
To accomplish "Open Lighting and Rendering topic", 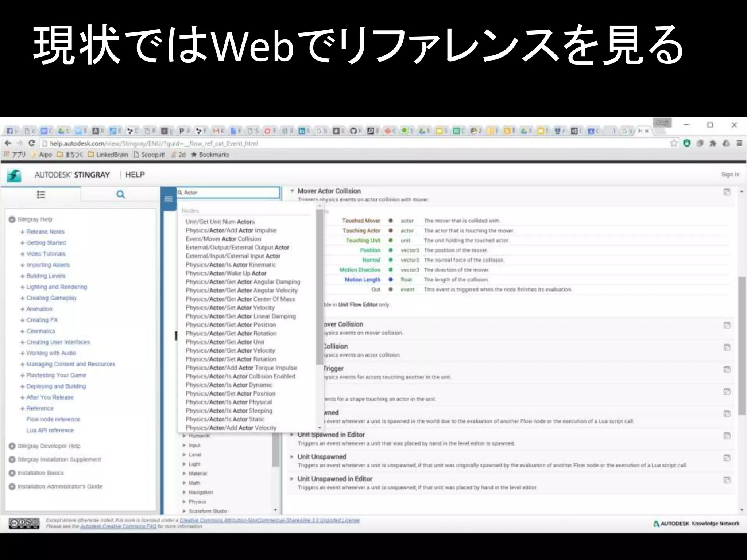I will [57, 287].
